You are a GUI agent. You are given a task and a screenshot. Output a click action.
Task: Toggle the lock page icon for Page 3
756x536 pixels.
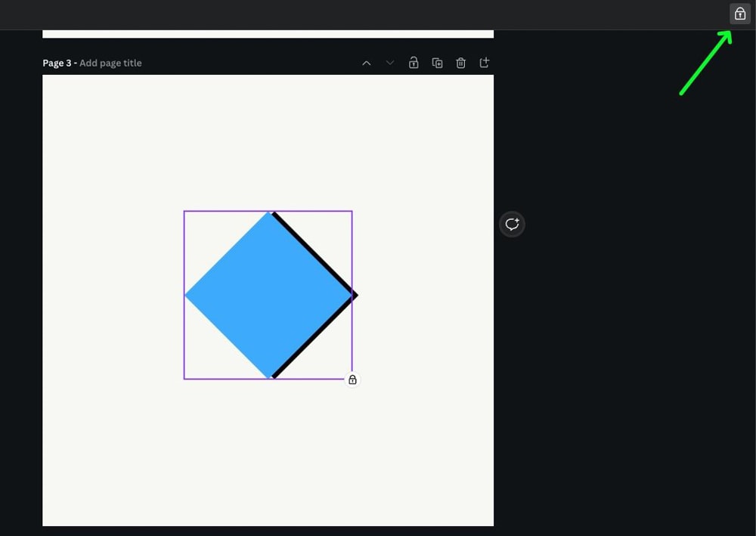point(414,64)
